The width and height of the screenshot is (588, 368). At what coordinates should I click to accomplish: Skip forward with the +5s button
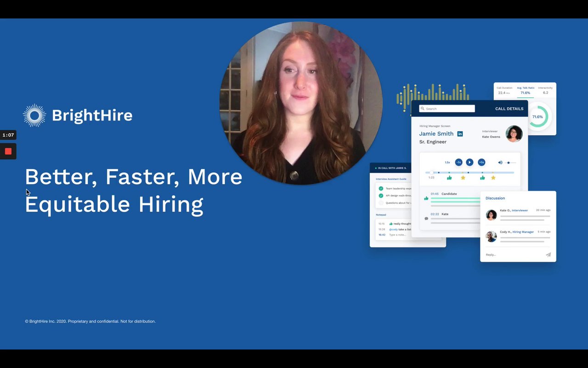(x=481, y=162)
